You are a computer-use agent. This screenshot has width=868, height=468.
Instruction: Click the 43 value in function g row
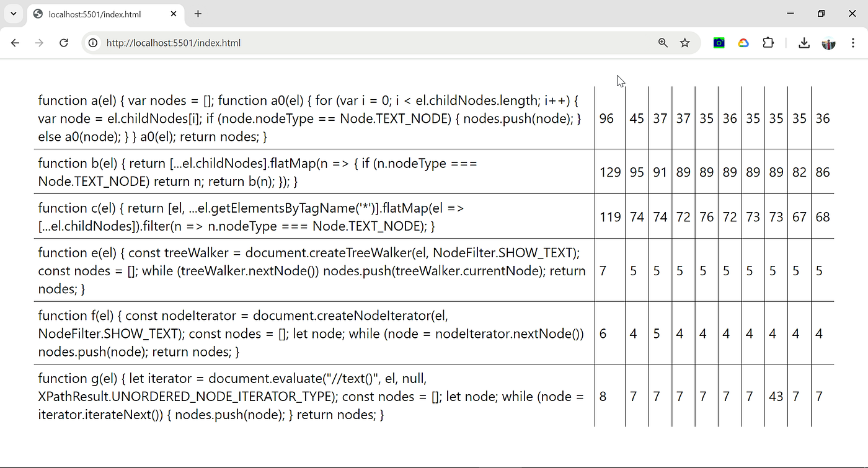tap(776, 396)
